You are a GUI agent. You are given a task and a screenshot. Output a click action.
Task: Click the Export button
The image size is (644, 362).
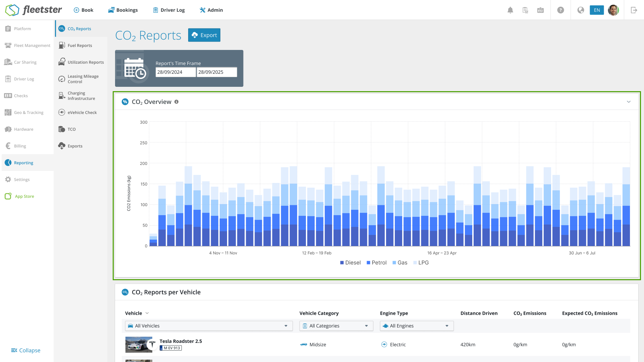coord(204,35)
